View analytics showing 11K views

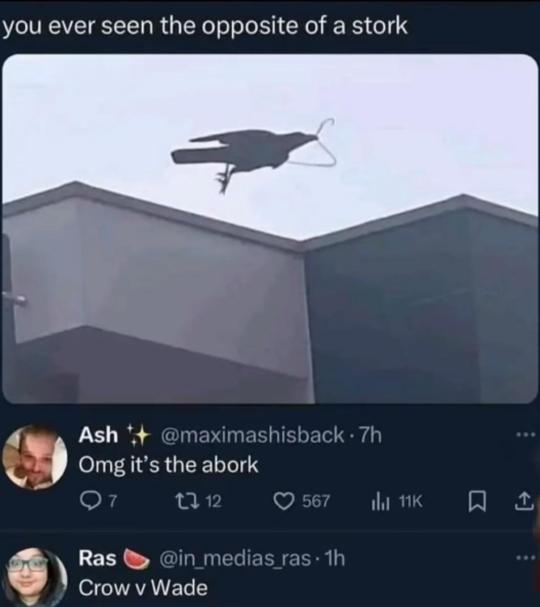point(397,502)
